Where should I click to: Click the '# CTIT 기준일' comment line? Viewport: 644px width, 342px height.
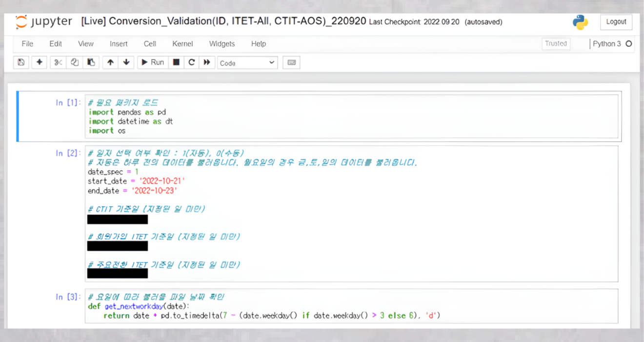(146, 209)
